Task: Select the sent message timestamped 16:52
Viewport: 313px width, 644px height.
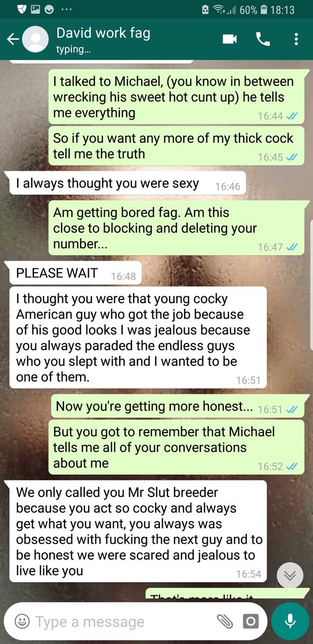Action: tap(176, 448)
